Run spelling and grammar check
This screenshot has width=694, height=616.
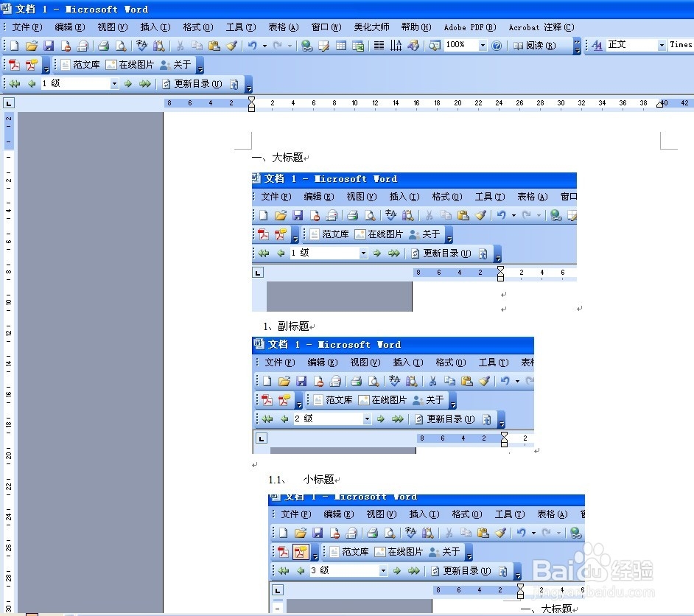(141, 46)
